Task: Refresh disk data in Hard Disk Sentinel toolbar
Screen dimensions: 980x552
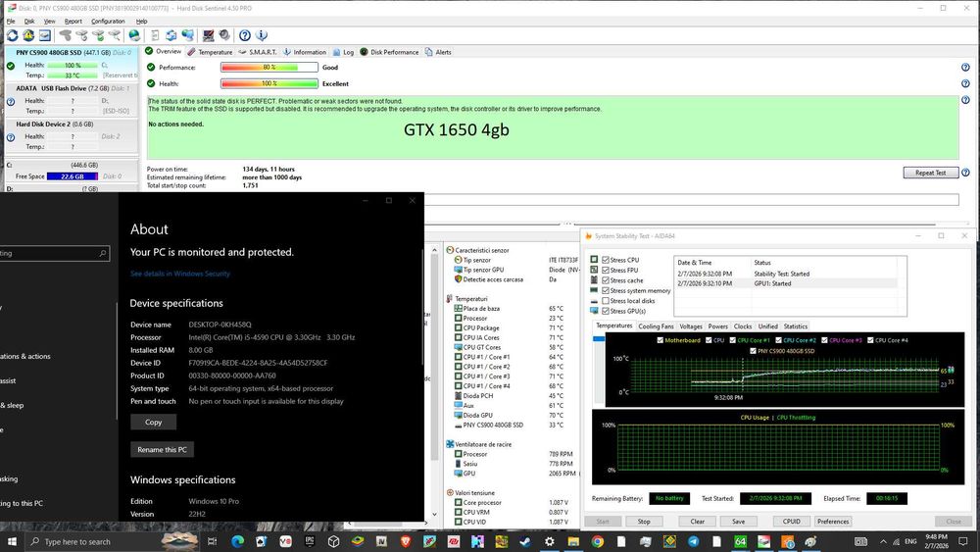Action: pos(12,35)
